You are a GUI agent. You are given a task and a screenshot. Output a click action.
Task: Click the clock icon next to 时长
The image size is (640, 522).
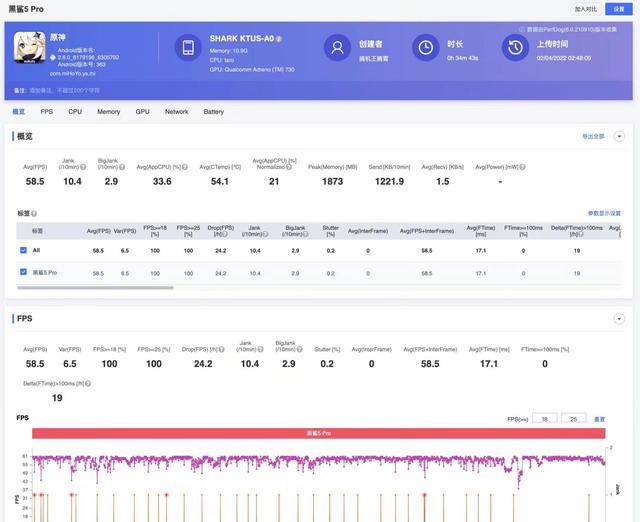pyautogui.click(x=426, y=47)
